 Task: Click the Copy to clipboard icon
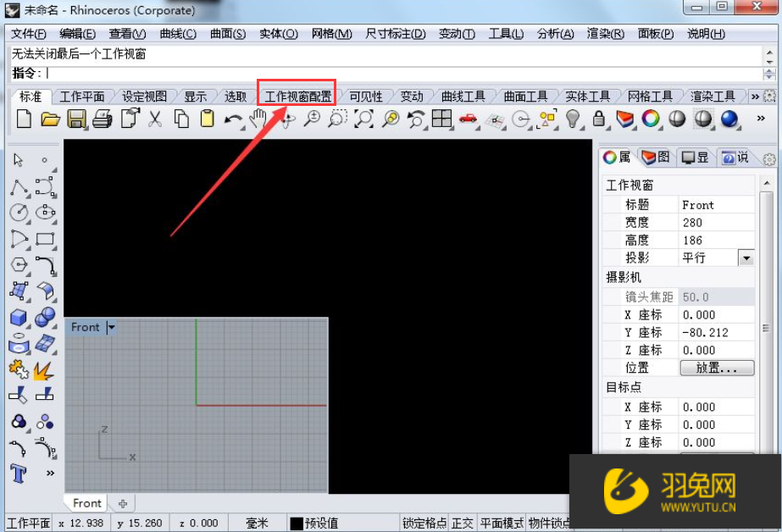[x=181, y=119]
